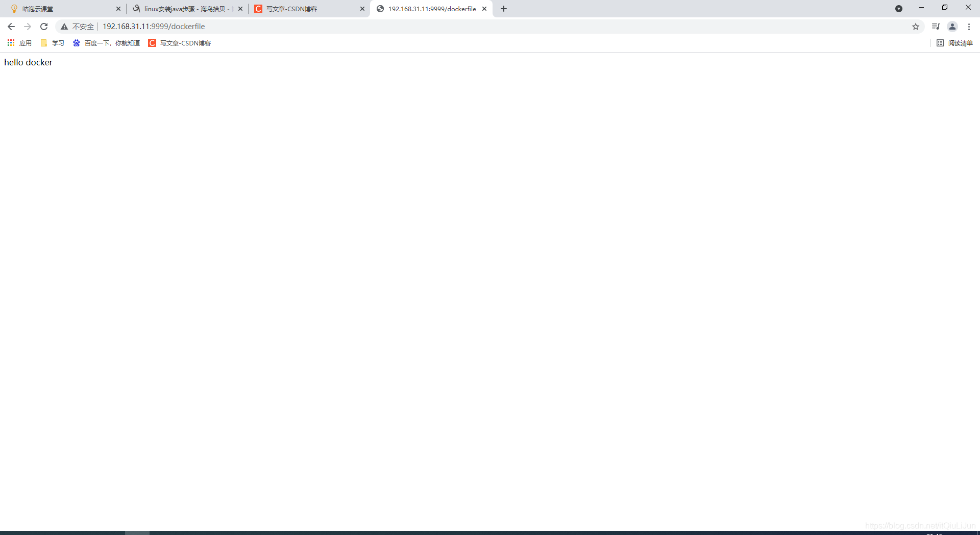Viewport: 980px width, 535px height.
Task: Go forward to next page
Action: 28,27
